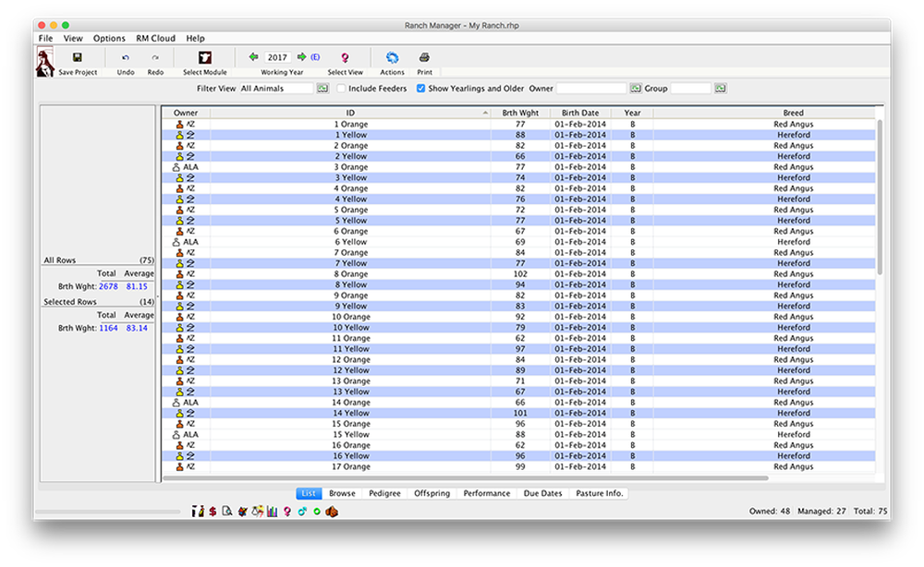Click the ID column sort arrow

coord(485,113)
